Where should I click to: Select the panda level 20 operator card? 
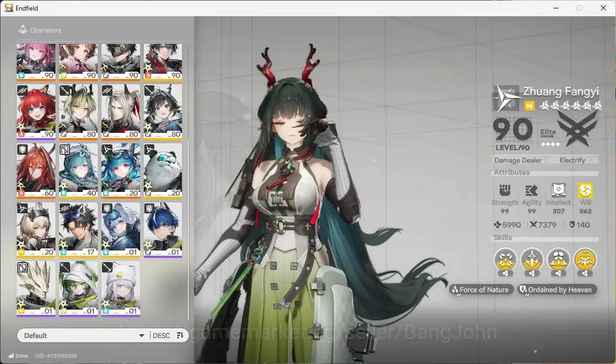pyautogui.click(x=163, y=171)
